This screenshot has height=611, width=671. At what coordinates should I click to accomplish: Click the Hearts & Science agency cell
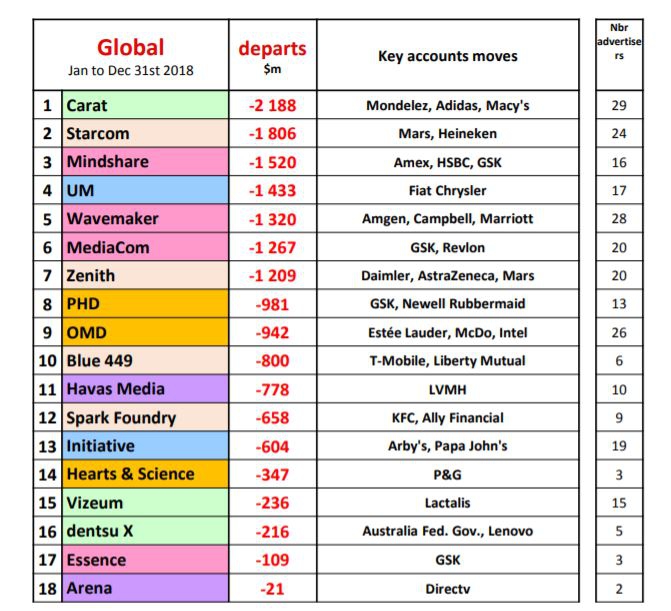(x=144, y=475)
